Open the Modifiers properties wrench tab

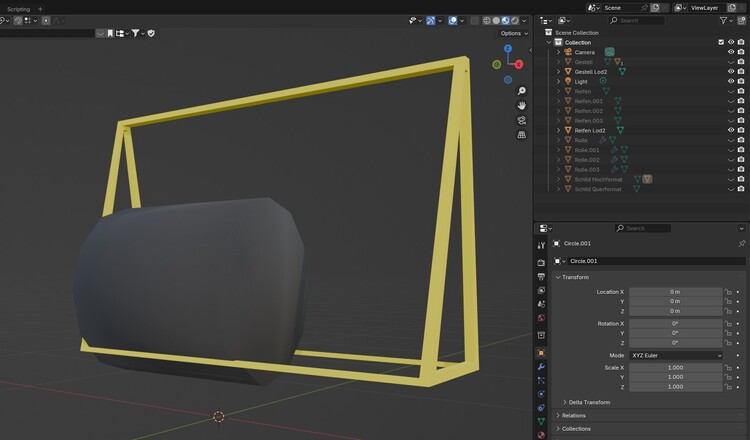[x=541, y=367]
